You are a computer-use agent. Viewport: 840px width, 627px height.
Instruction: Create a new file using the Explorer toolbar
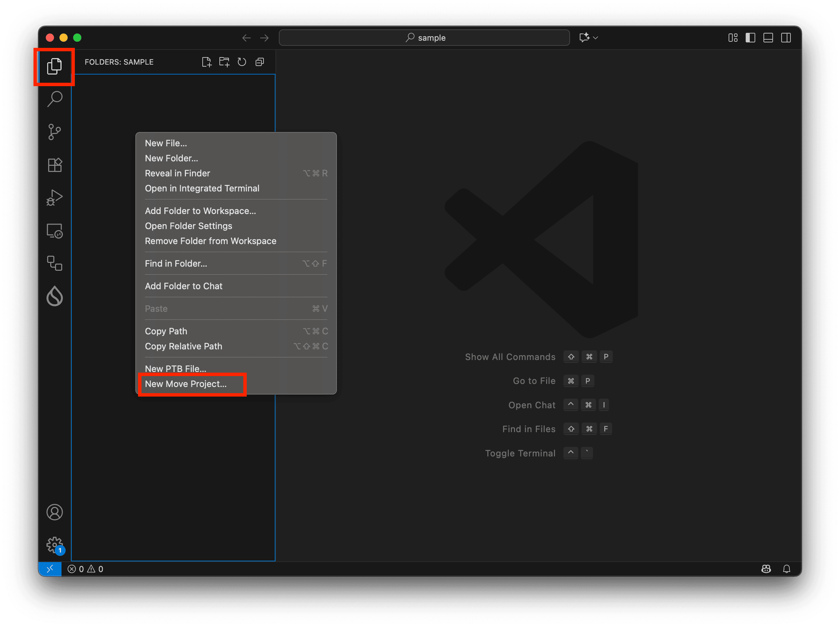pos(207,62)
